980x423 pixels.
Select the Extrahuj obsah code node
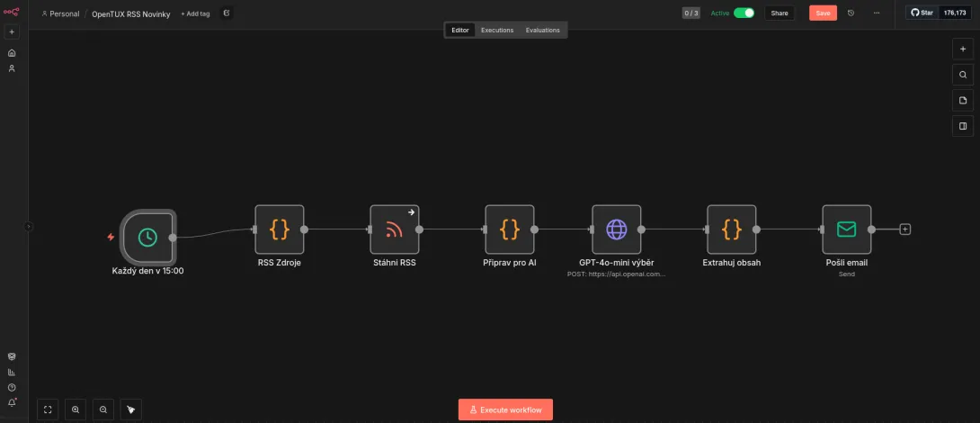[731, 229]
